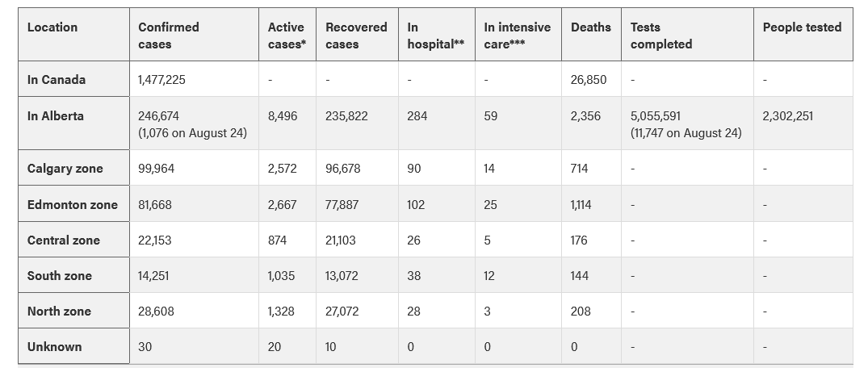This screenshot has width=868, height=368.
Task: Select the Central zone row label
Action: pos(64,240)
